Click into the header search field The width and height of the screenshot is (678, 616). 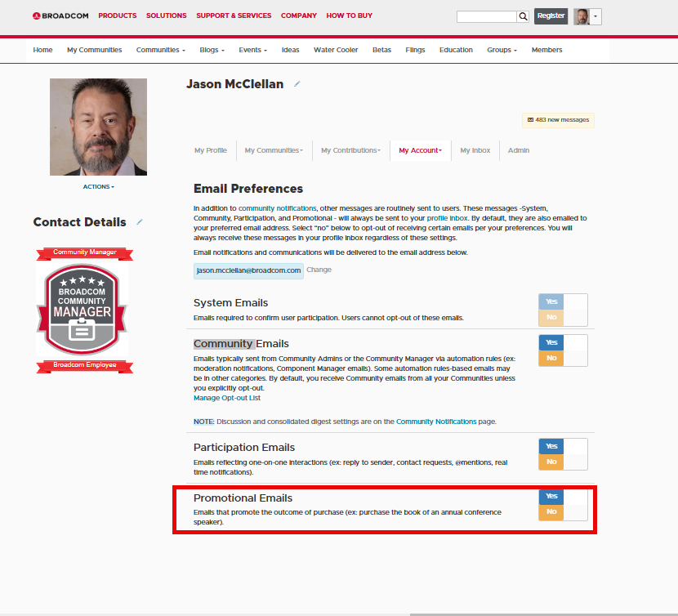coord(487,16)
